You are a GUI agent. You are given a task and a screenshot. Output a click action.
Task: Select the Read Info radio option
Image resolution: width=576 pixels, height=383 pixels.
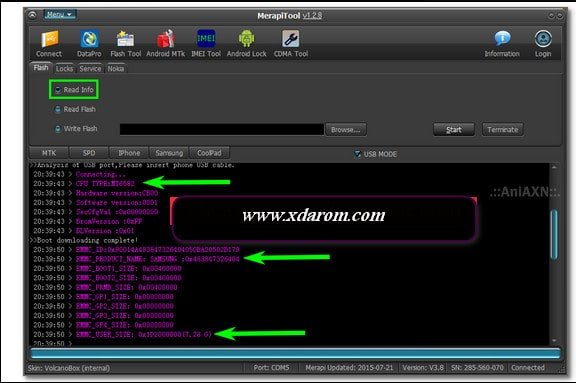74,90
